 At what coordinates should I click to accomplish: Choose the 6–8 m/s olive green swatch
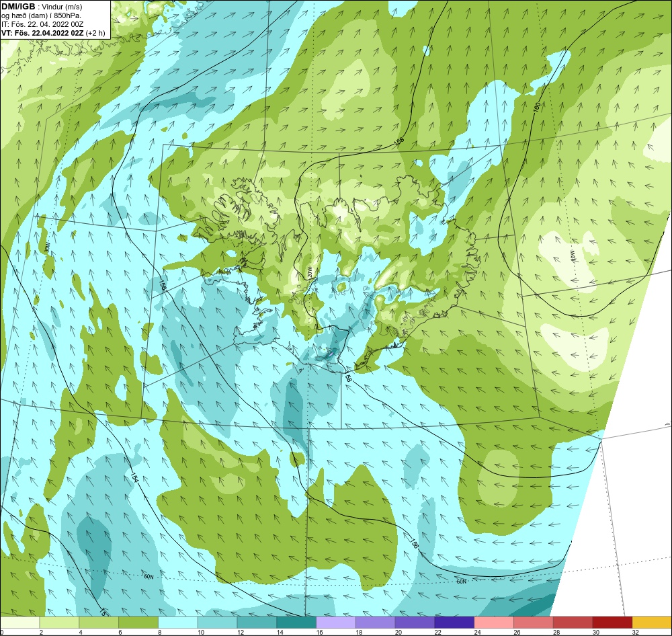[138, 623]
